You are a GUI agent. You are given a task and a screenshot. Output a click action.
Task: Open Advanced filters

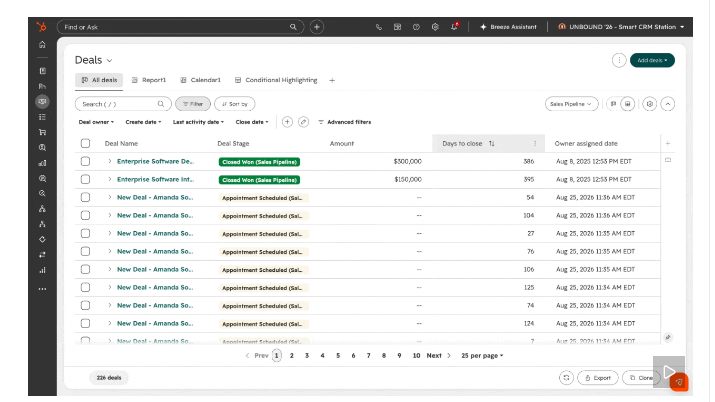(x=345, y=122)
